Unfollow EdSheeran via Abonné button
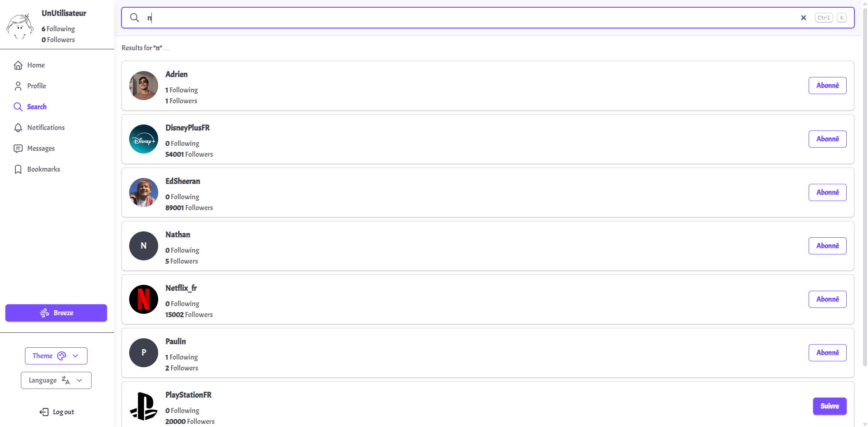The height and width of the screenshot is (427, 868). tap(827, 192)
